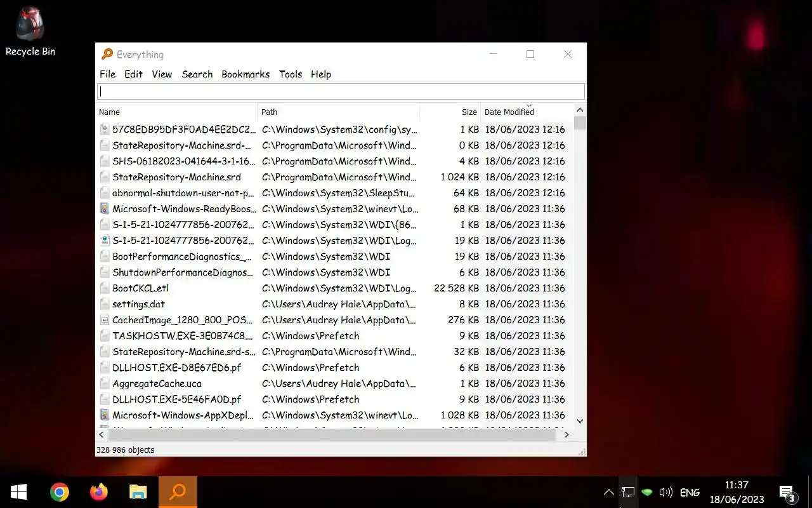Open the network status tray icon
The height and width of the screenshot is (508, 812).
point(628,492)
